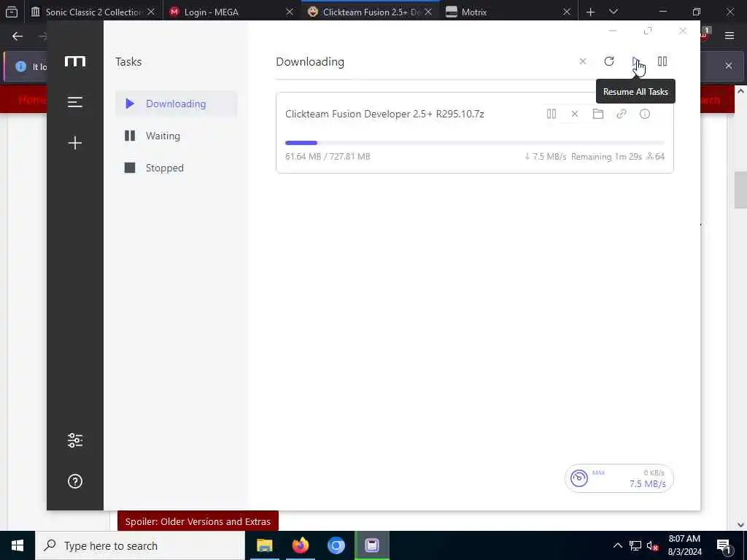Open Spoiler: Older Versions and Extras
This screenshot has height=560, width=747.
pyautogui.click(x=198, y=521)
